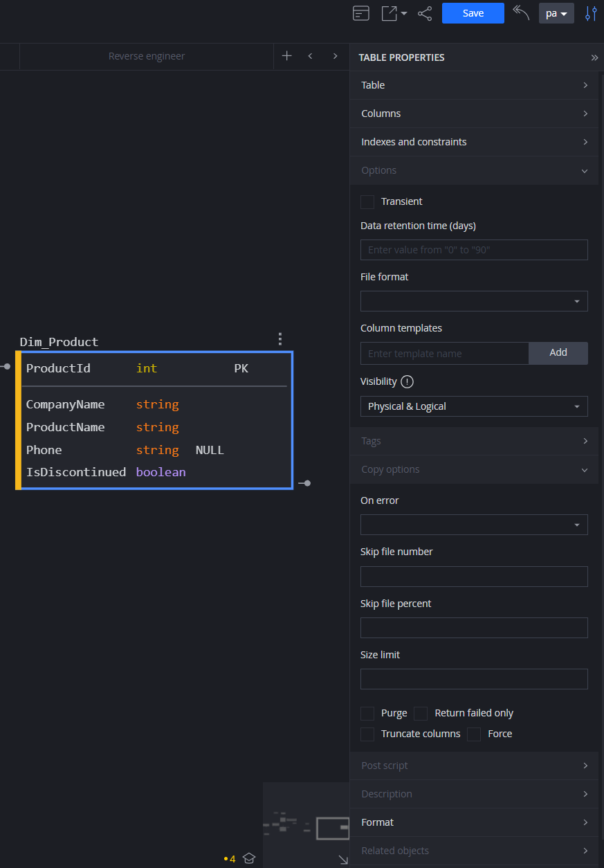Click the panel/notes icon at top of toolbar
The width and height of the screenshot is (604, 868).
pyautogui.click(x=360, y=12)
